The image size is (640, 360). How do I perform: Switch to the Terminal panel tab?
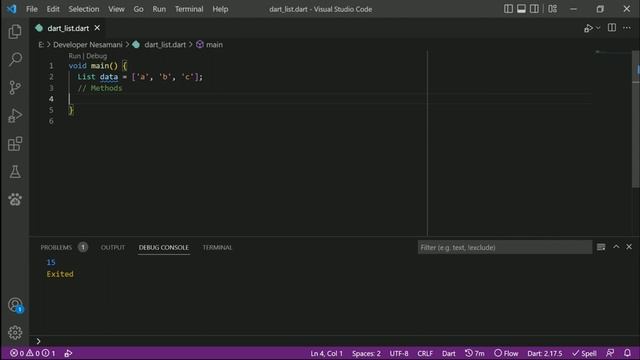pos(217,247)
